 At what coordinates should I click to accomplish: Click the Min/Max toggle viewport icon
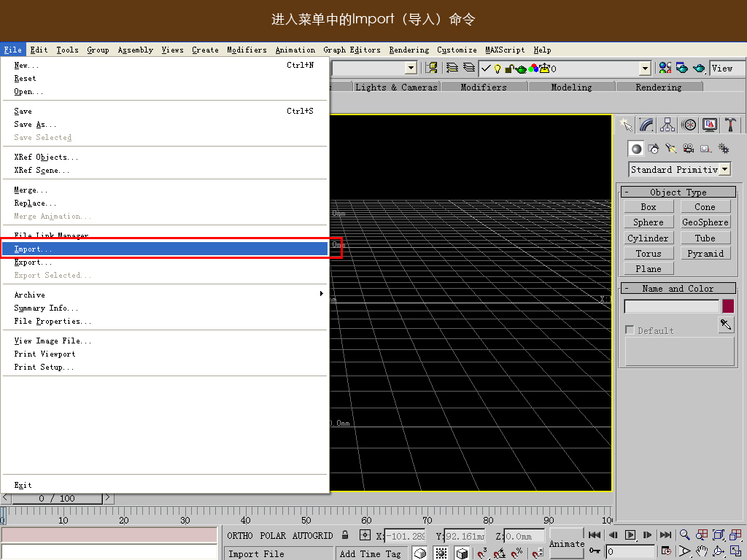click(735, 551)
